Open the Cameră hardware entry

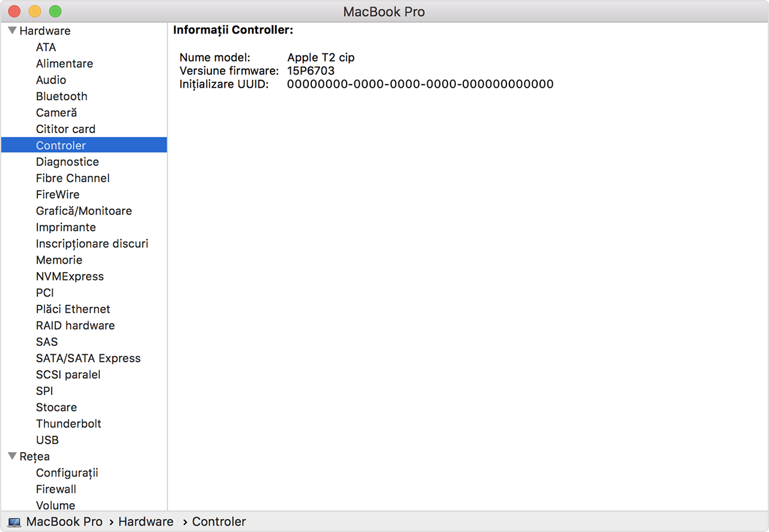coord(56,113)
